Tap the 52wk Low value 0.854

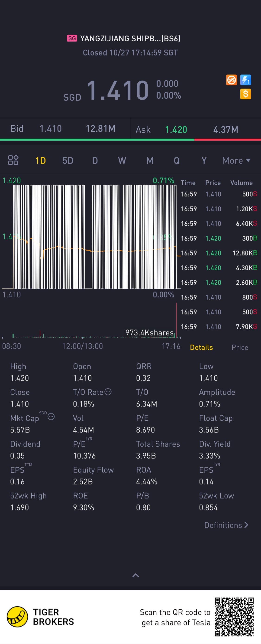click(x=208, y=507)
